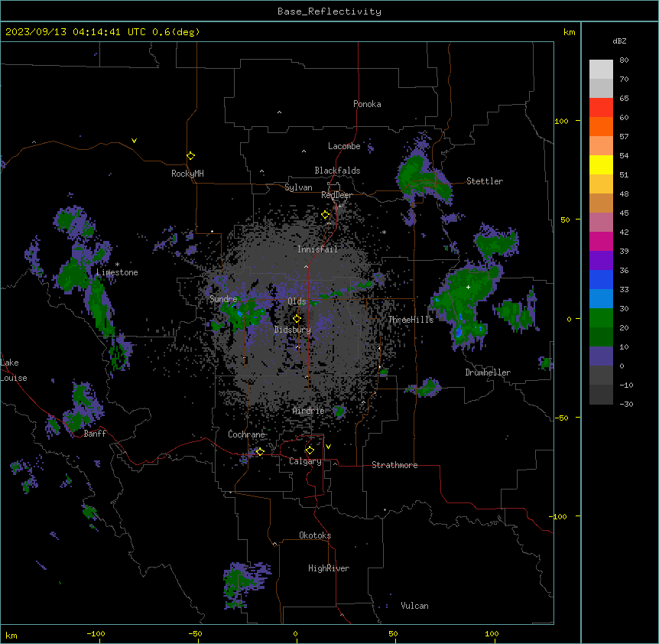
Task: Click the Banff label
Action: tap(95, 434)
